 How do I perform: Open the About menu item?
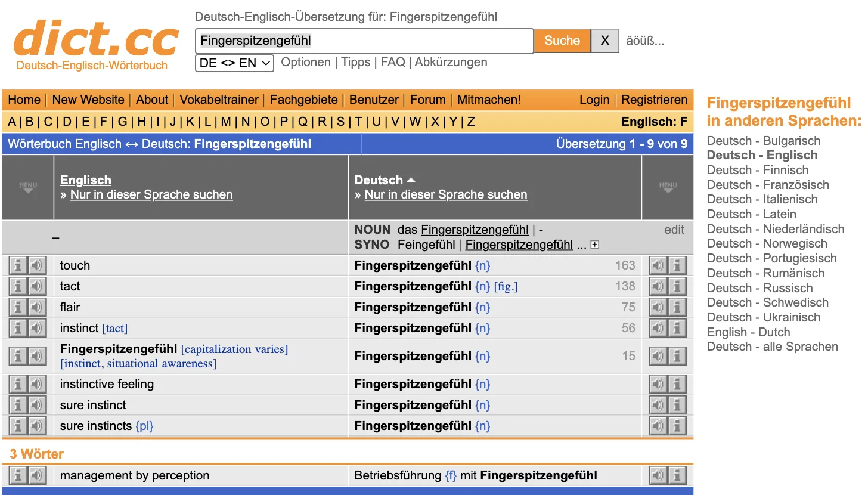point(152,100)
